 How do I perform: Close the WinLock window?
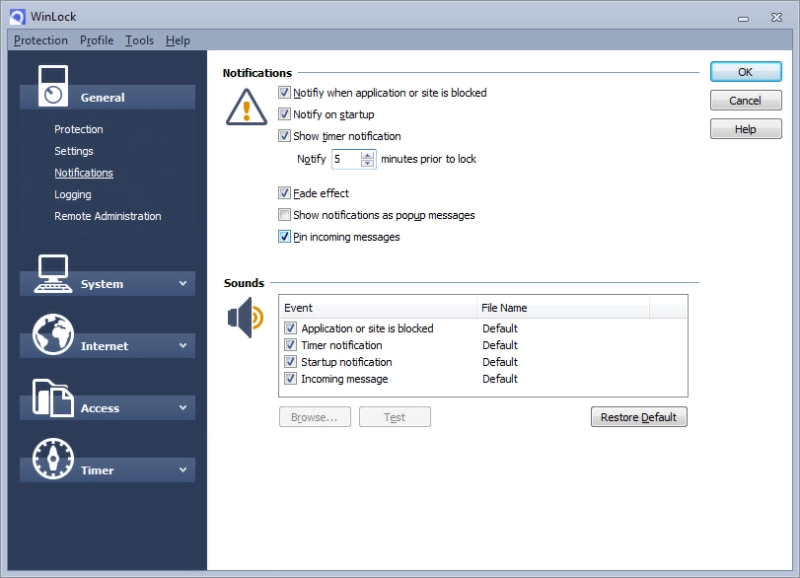click(x=777, y=17)
